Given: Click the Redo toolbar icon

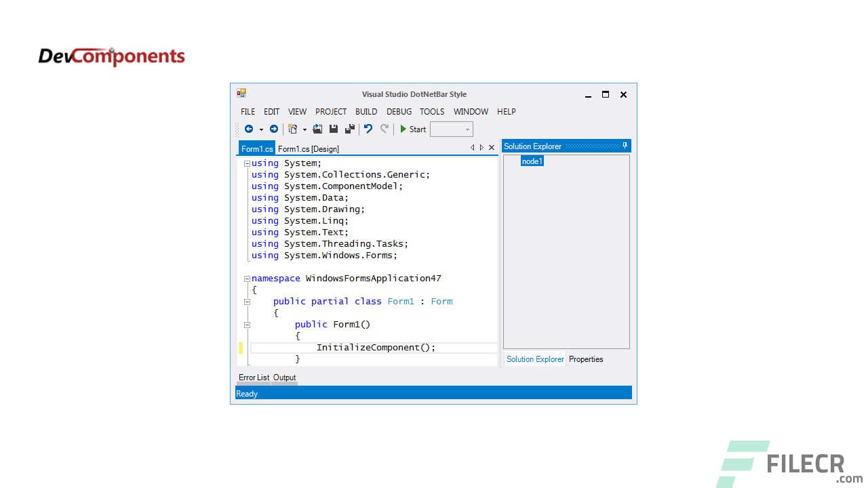Looking at the screenshot, I should click(384, 129).
